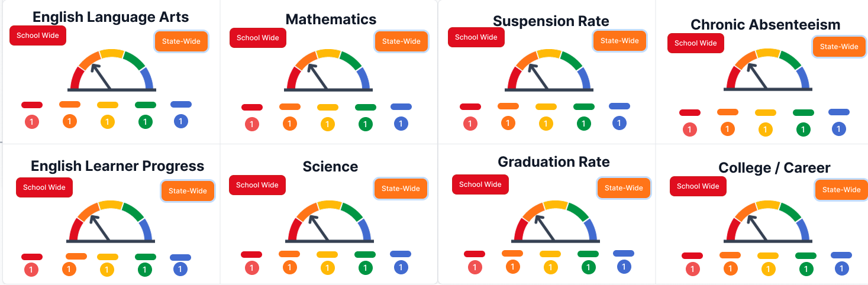868x285 pixels.
Task: Switch Suspension Rate to School Wide
Action: 476,37
